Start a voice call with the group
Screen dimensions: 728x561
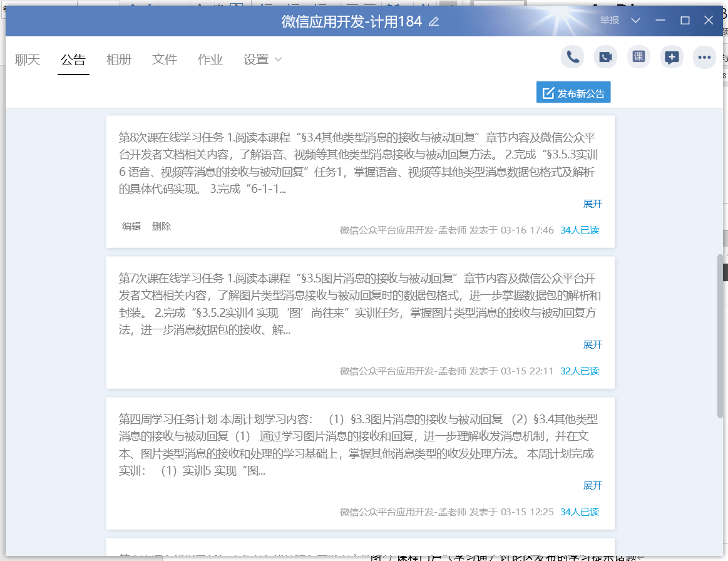pos(572,57)
